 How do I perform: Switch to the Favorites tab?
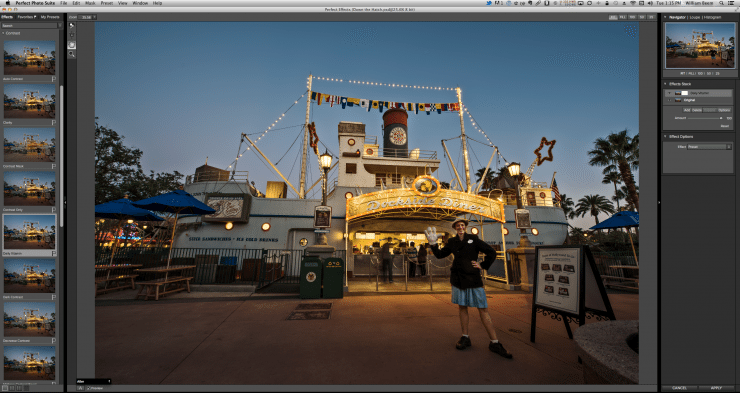tap(26, 17)
